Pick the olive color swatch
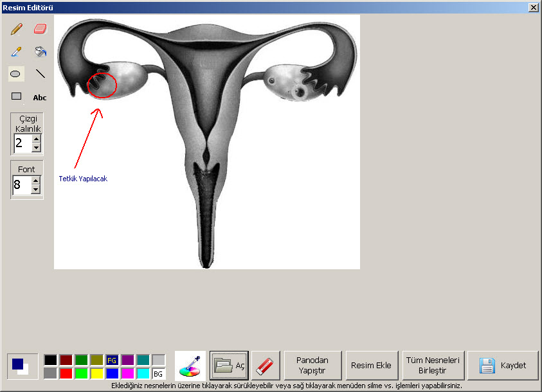Screen dimensions: 542x392 [x=97, y=360]
